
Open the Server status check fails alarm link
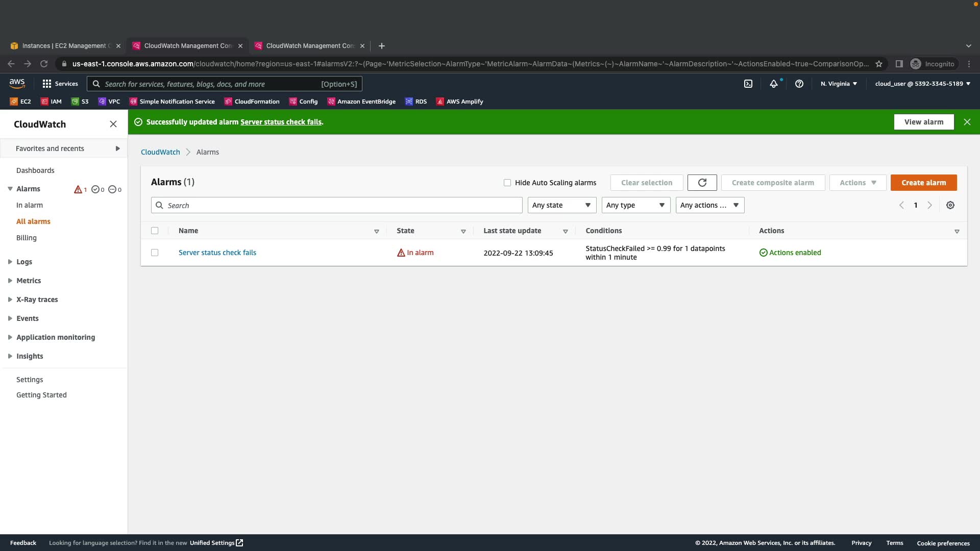(x=217, y=253)
